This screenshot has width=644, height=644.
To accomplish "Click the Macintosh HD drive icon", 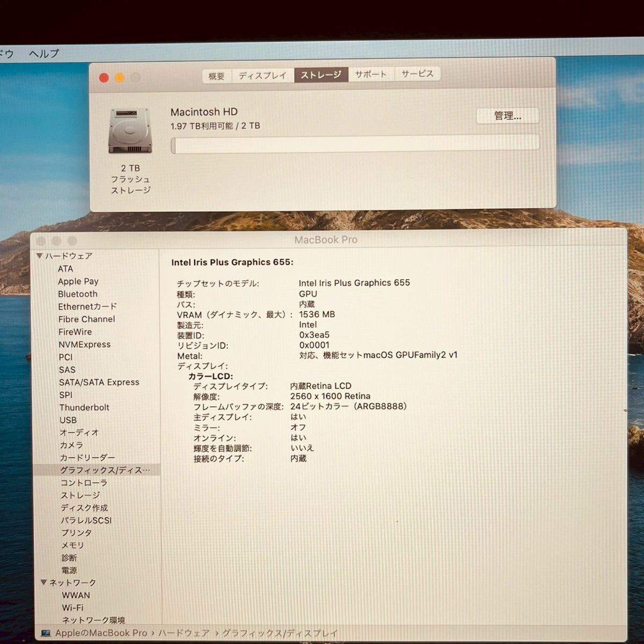I will (130, 131).
